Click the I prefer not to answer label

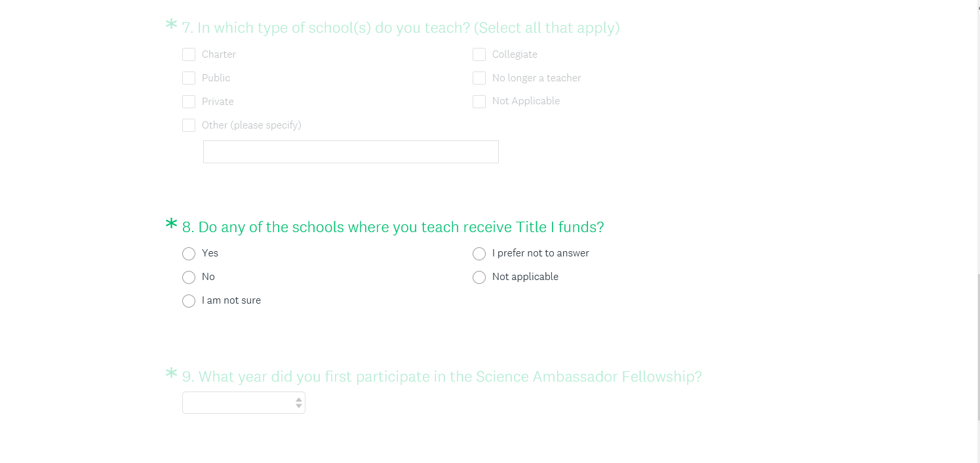540,253
